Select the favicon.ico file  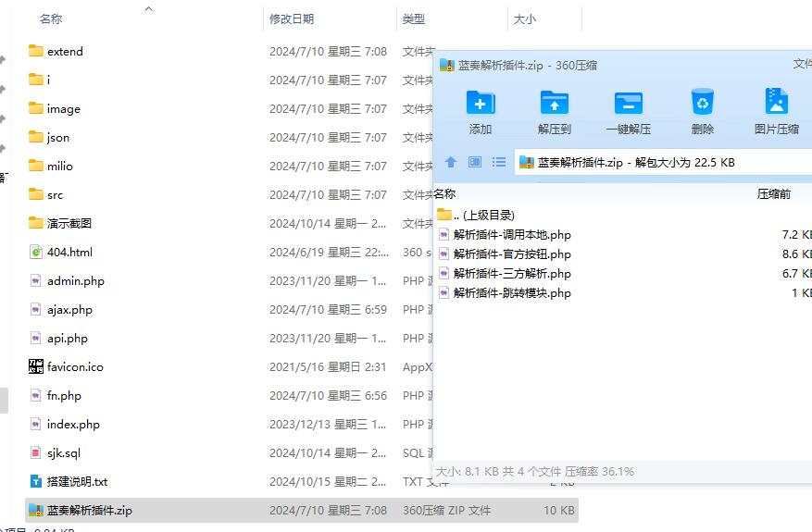[x=74, y=366]
